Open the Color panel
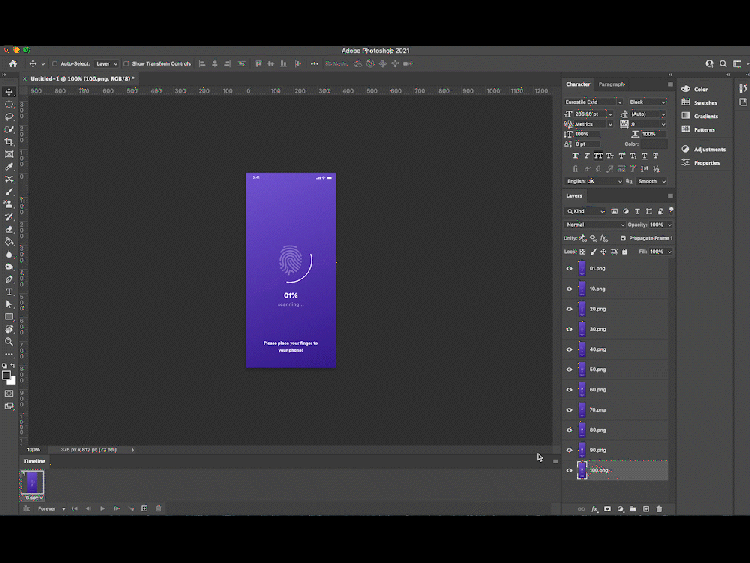 pyautogui.click(x=695, y=89)
